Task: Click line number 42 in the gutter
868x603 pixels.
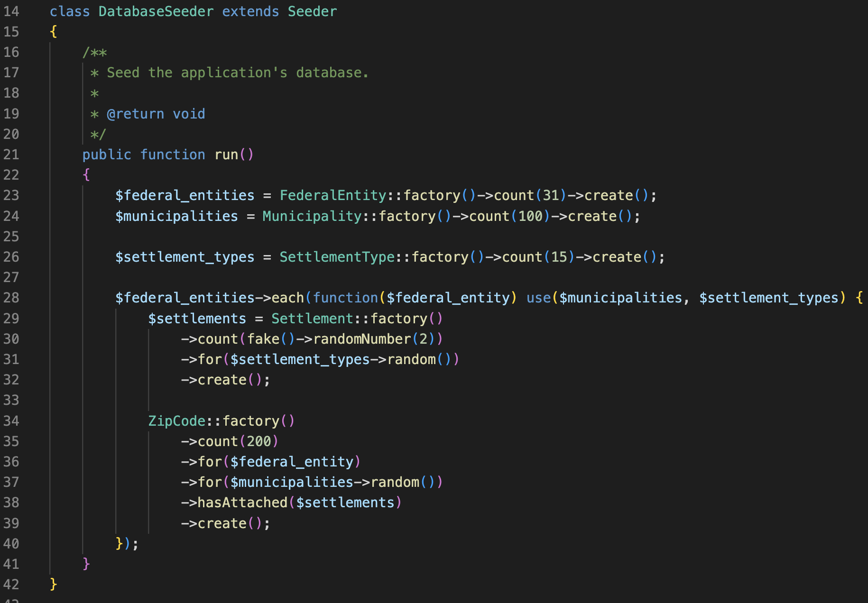Action: (x=12, y=585)
